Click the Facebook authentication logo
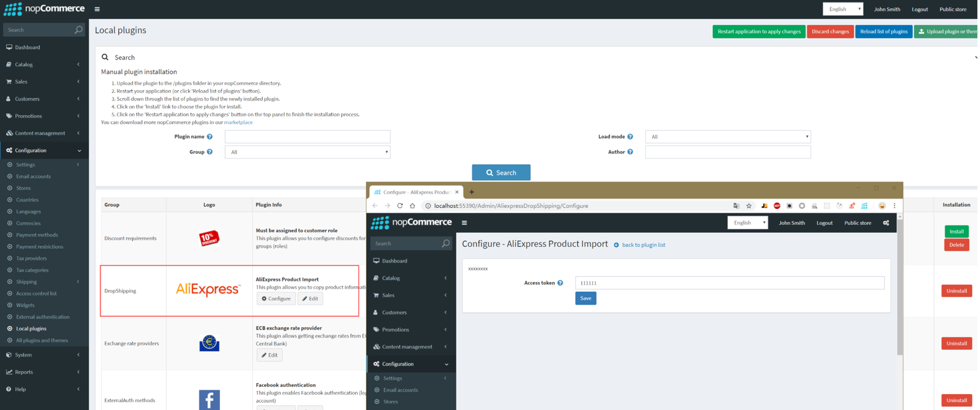The height and width of the screenshot is (410, 980). (x=209, y=400)
